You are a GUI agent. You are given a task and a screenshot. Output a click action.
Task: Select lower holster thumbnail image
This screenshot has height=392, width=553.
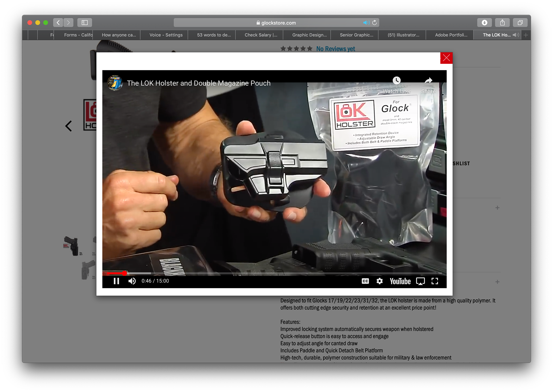point(88,270)
